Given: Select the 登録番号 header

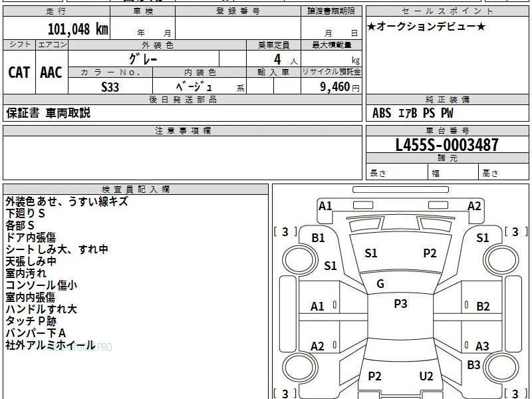Looking at the screenshot, I should (x=238, y=11).
